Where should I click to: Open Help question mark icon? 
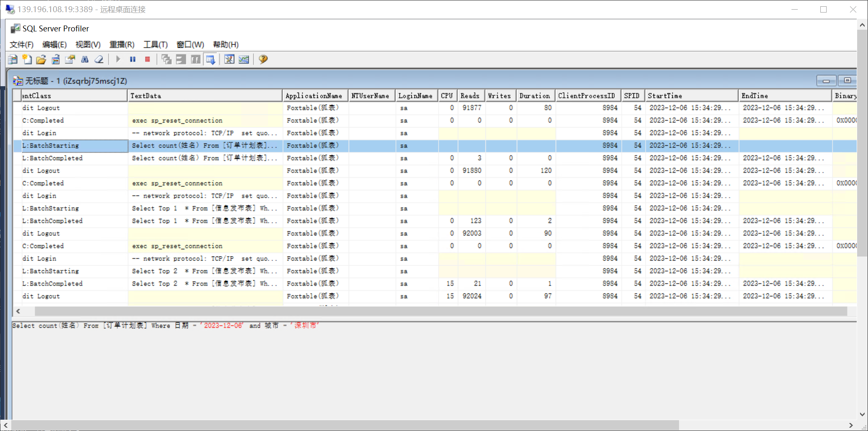(x=263, y=59)
